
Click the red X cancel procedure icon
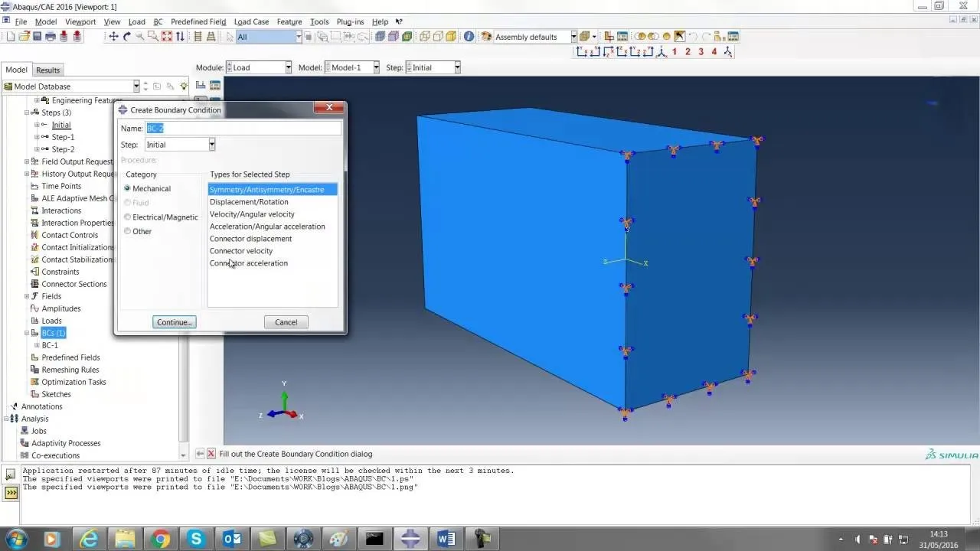coord(211,454)
